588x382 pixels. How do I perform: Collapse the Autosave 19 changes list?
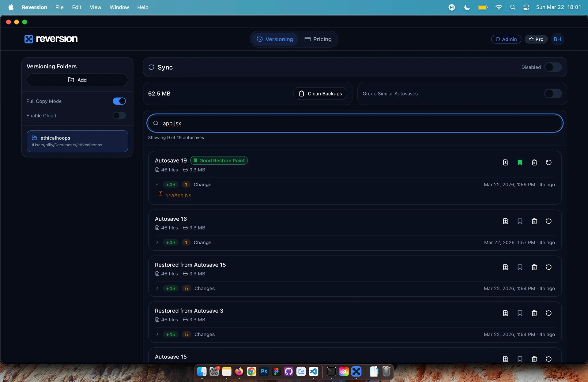157,185
